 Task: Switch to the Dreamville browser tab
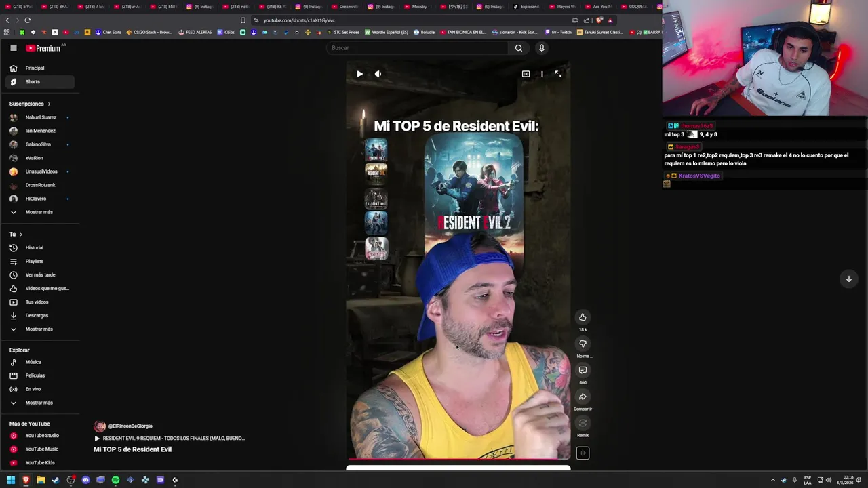pos(346,7)
